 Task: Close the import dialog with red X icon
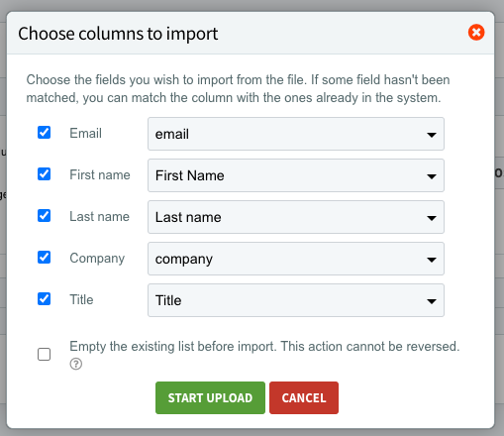click(476, 33)
